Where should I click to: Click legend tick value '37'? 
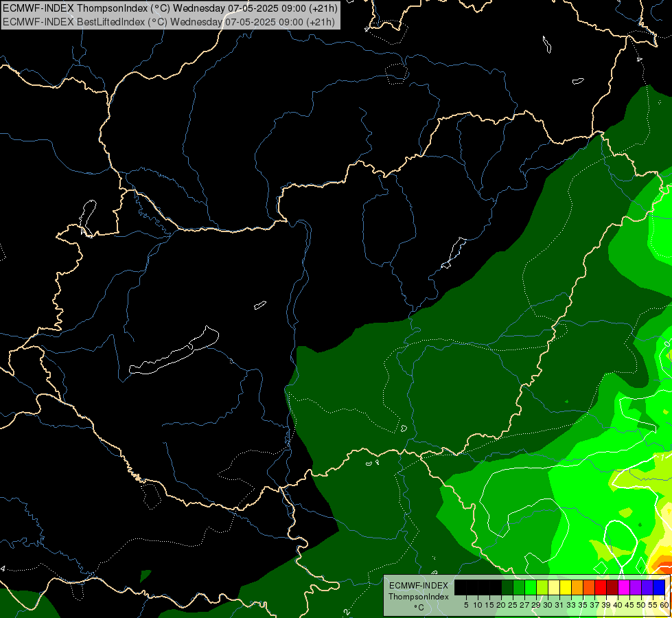tap(594, 605)
